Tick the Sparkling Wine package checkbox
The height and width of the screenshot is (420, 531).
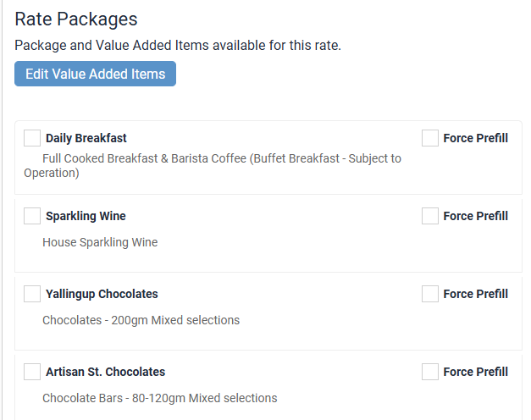coord(32,216)
